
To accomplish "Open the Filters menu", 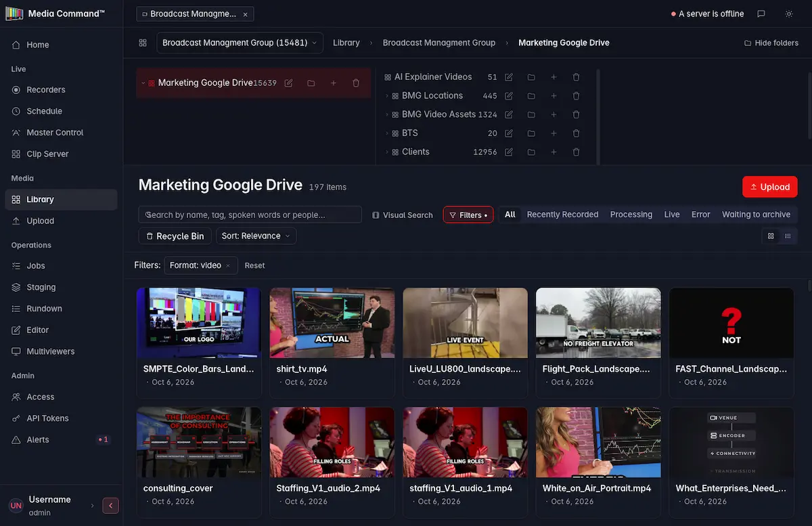I will [468, 215].
